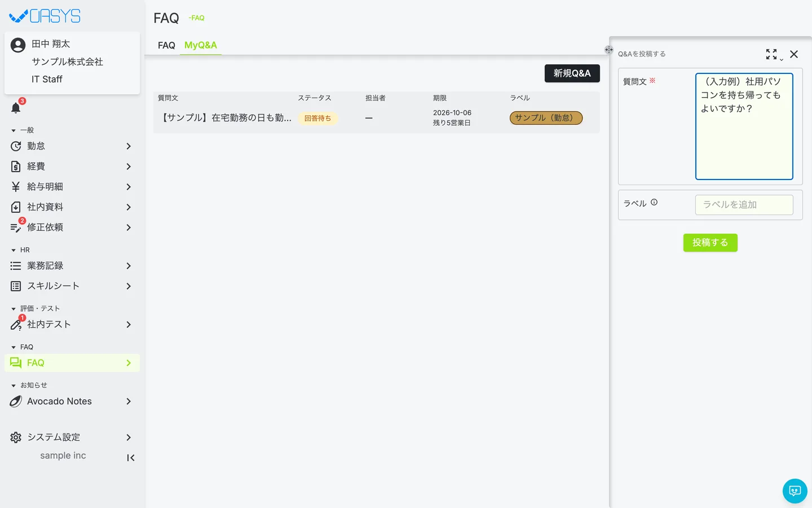Click the 社内テスト pen icon
The width and height of the screenshot is (812, 508).
(16, 325)
